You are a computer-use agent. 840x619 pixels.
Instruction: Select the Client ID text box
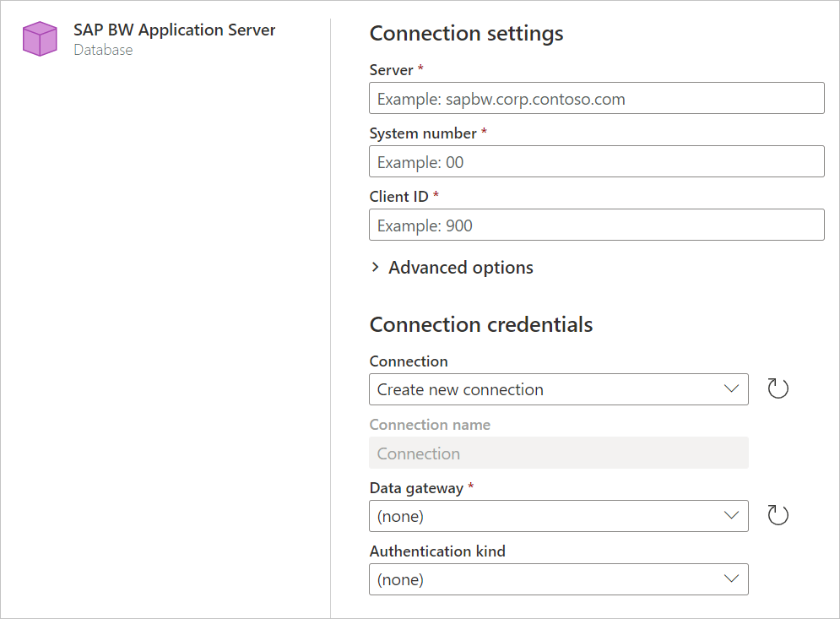[596, 225]
